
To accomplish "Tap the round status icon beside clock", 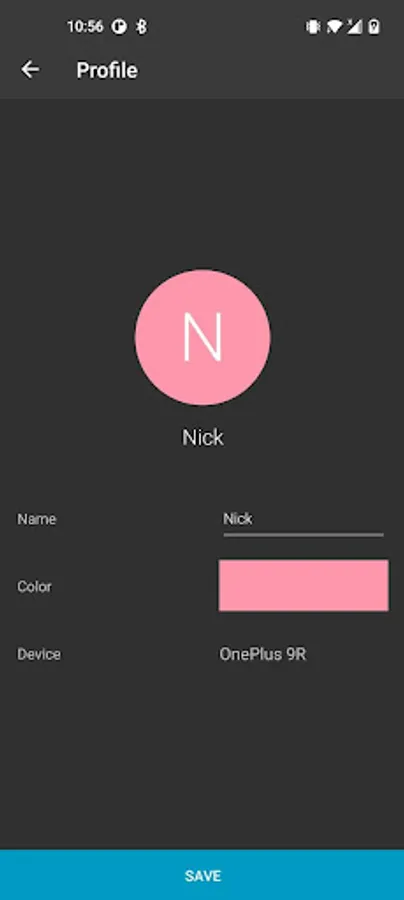I will coord(119,26).
